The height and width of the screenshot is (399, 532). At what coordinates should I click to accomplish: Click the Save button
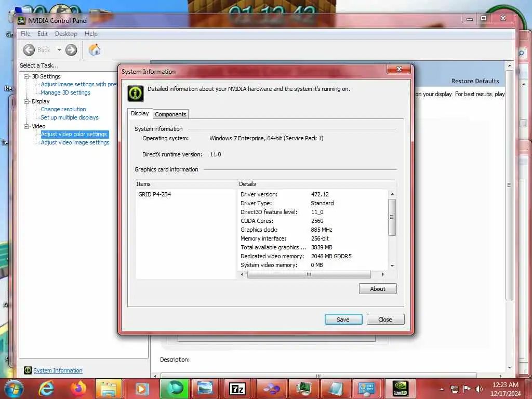(343, 320)
